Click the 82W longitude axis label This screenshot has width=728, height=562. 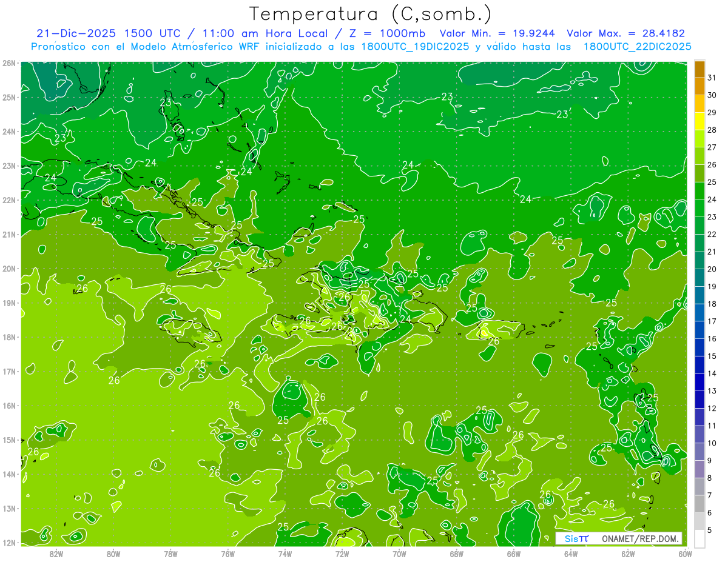[x=56, y=554]
